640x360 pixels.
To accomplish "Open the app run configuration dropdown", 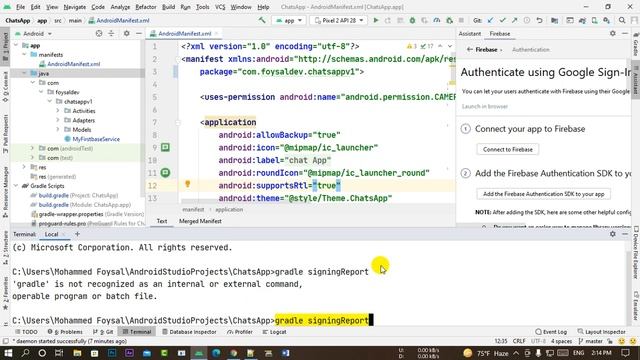I will (x=289, y=20).
